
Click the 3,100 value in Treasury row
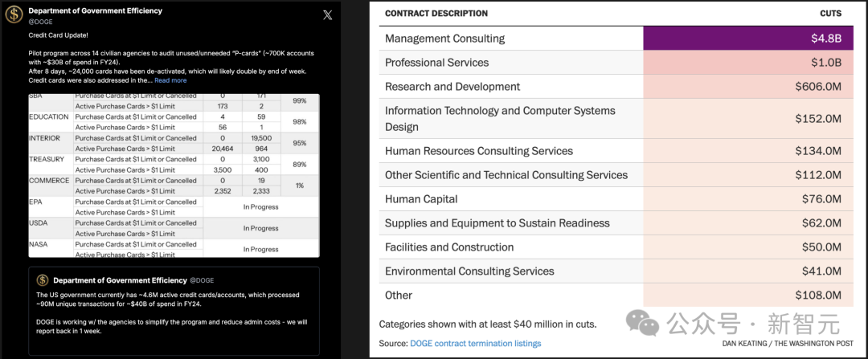(x=260, y=159)
